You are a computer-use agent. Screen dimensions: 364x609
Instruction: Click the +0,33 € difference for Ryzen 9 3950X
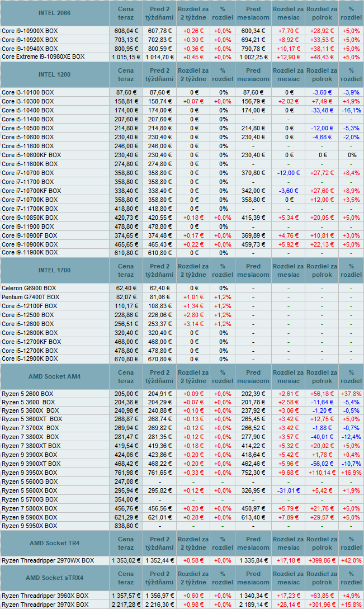[193, 473]
